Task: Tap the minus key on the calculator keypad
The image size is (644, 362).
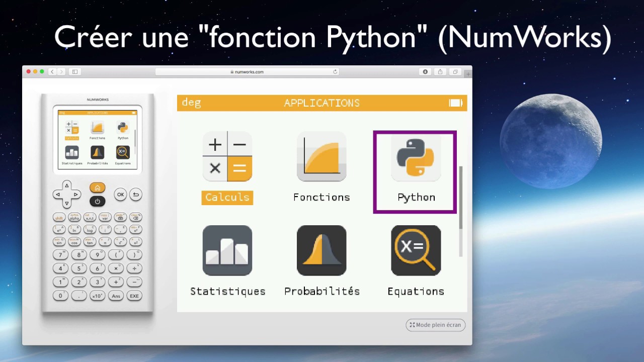Action: point(134,282)
